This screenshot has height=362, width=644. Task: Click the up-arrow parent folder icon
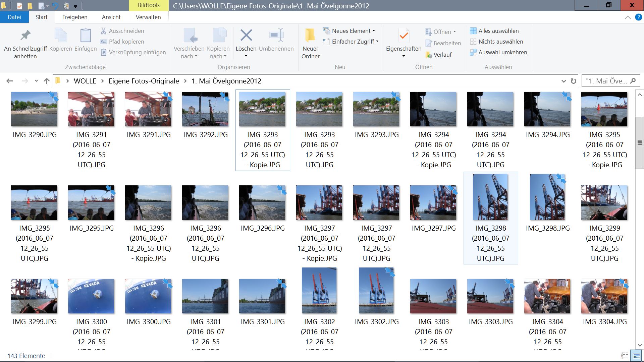(x=47, y=81)
